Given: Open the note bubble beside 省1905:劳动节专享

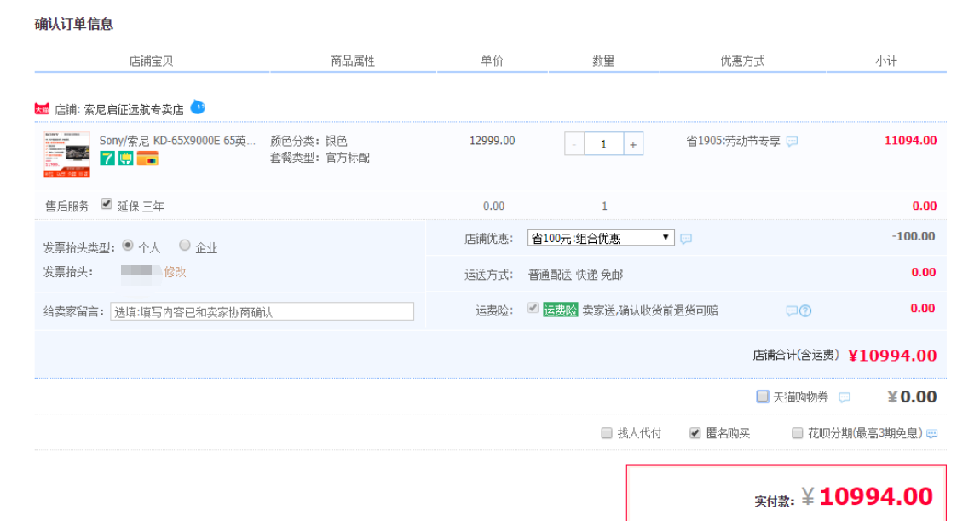Looking at the screenshot, I should [792, 142].
